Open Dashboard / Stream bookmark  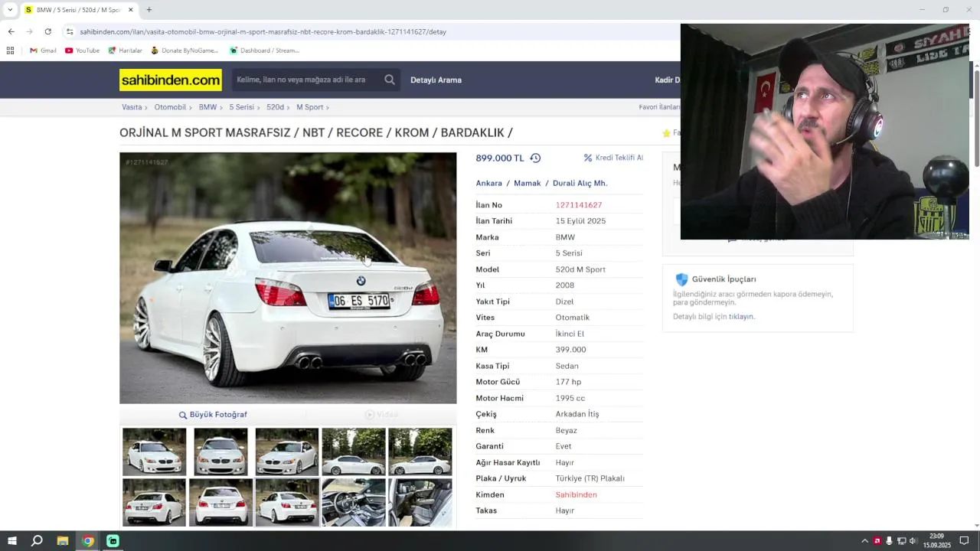coord(264,51)
